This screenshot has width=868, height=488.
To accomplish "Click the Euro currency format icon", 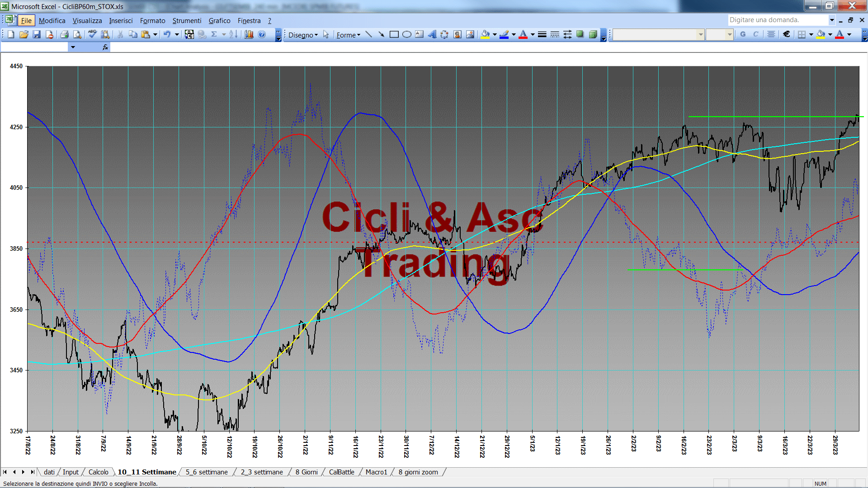I will pyautogui.click(x=787, y=34).
